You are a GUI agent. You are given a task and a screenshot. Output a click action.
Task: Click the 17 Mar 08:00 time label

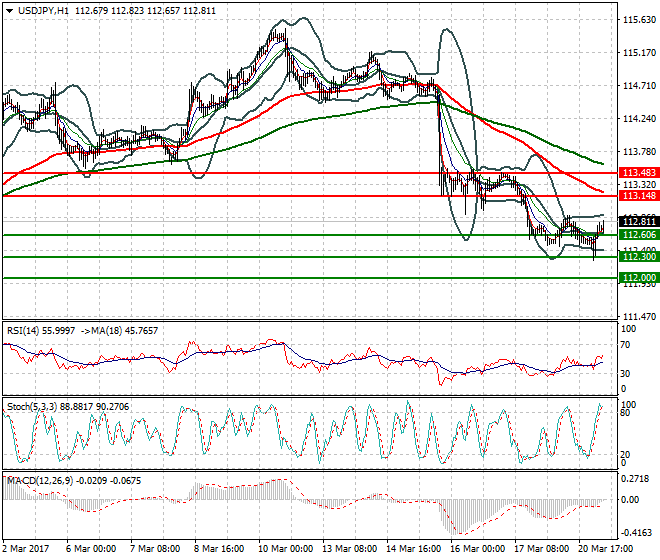pos(541,549)
